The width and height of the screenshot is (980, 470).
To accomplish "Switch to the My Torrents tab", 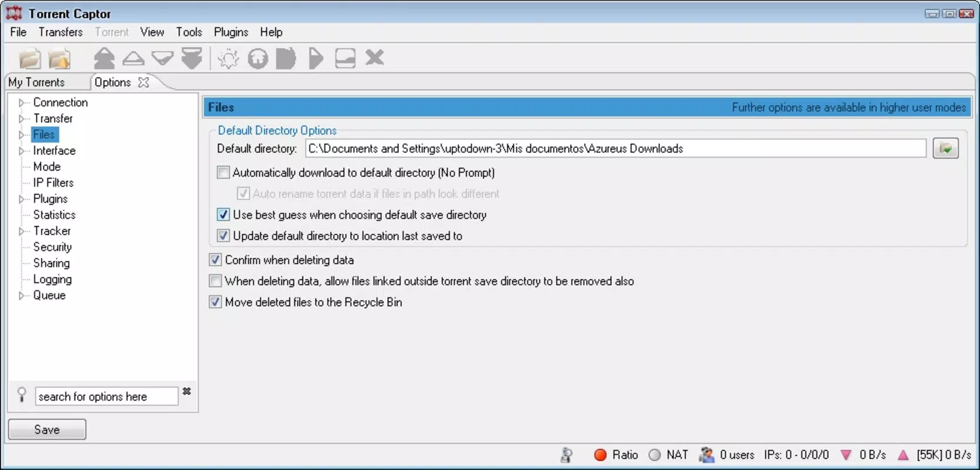I will point(36,82).
